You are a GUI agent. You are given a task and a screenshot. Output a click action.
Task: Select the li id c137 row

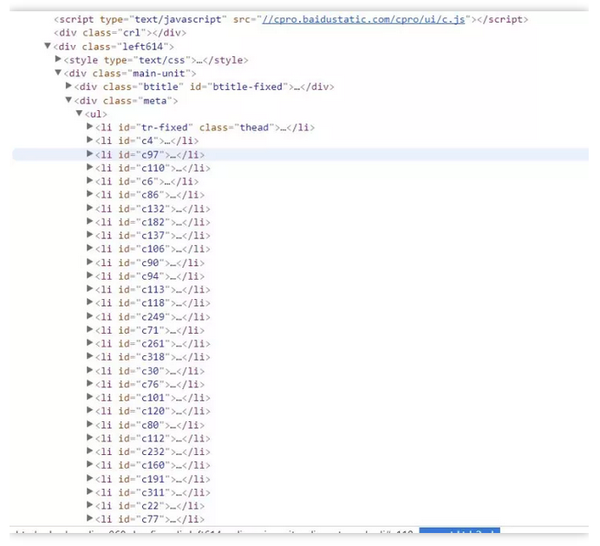pos(152,236)
